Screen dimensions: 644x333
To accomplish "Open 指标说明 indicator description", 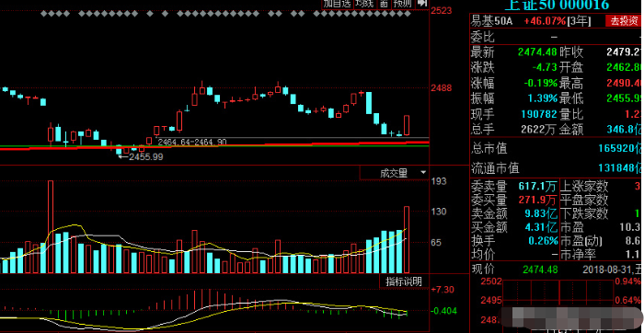I will point(403,281).
